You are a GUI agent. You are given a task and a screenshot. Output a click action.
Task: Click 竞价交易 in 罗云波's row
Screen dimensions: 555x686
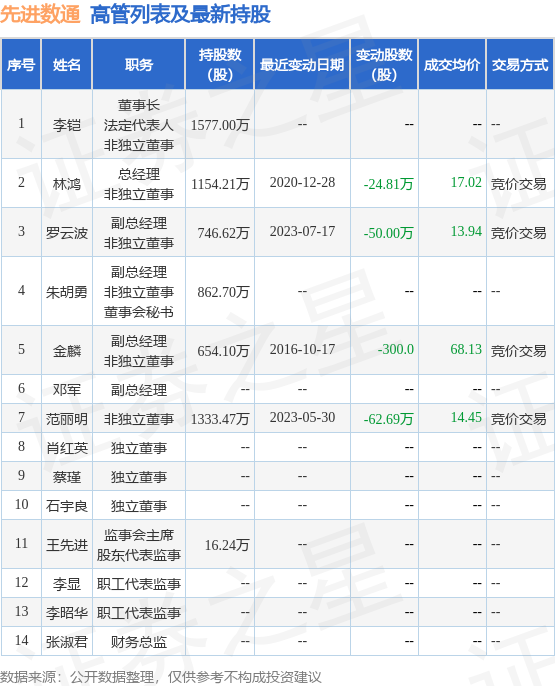click(519, 233)
